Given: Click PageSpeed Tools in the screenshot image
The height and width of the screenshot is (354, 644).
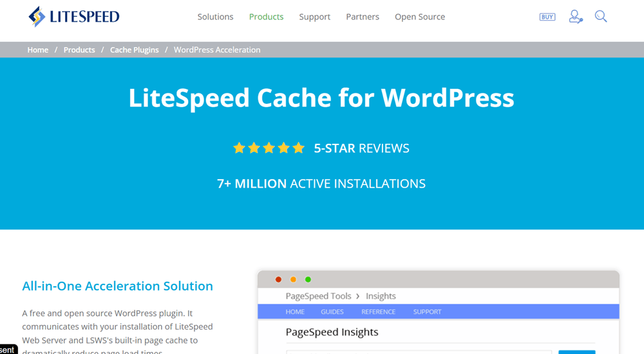Looking at the screenshot, I should (318, 296).
